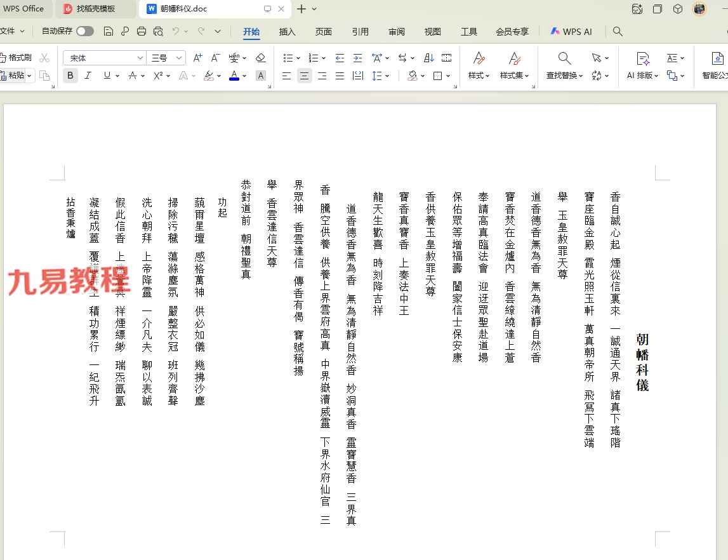Image resolution: width=728 pixels, height=560 pixels.
Task: Select center alignment option
Action: [x=304, y=76]
